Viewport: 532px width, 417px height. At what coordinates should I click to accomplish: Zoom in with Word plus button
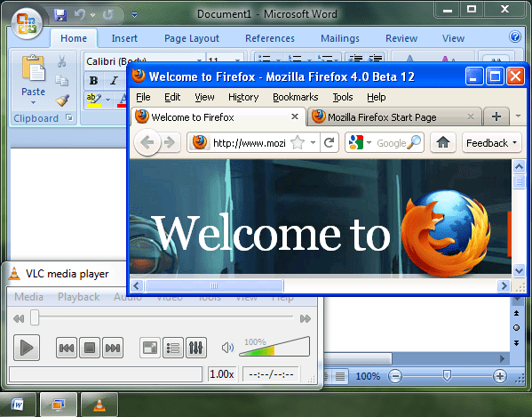[500, 376]
